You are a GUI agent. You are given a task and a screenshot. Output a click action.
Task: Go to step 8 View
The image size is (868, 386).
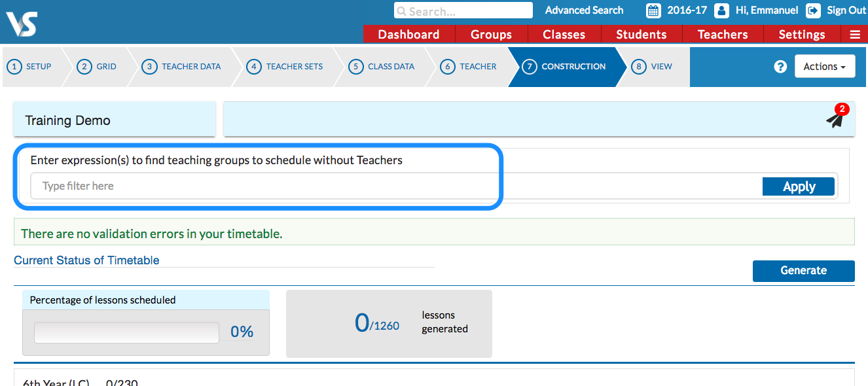click(653, 67)
